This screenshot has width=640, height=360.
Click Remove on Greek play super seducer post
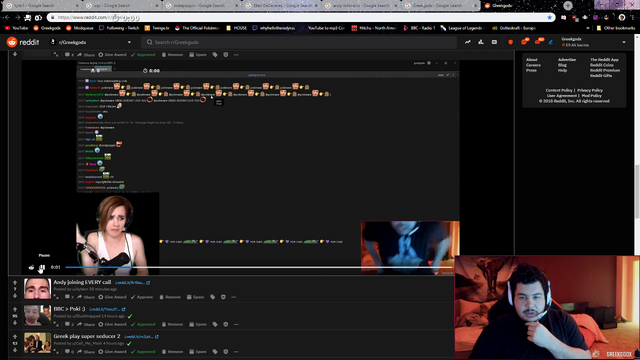click(x=172, y=351)
